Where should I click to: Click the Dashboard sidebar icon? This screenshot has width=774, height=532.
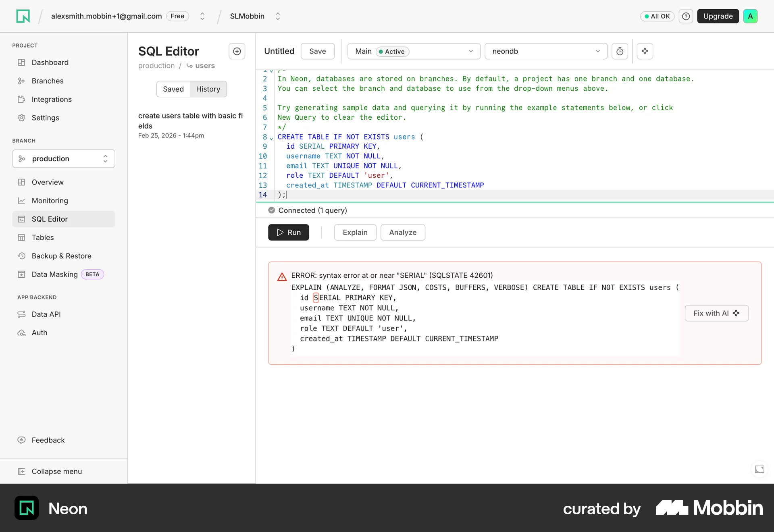click(x=21, y=62)
